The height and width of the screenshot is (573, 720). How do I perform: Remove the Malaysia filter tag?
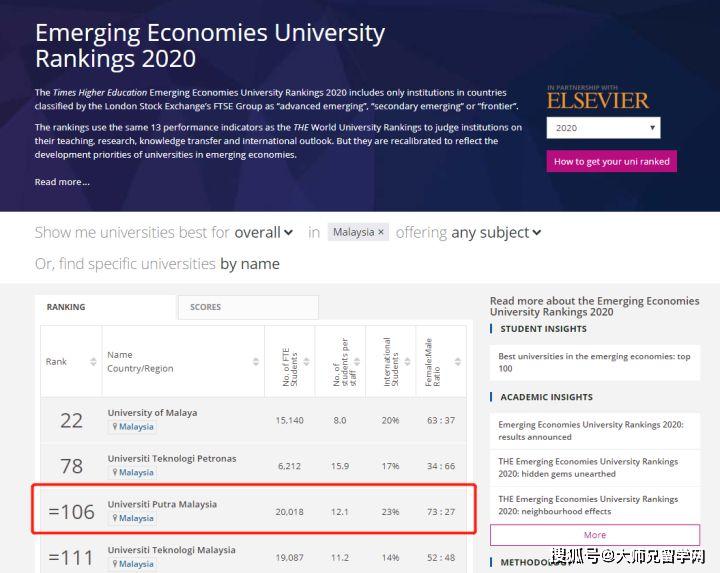381,232
